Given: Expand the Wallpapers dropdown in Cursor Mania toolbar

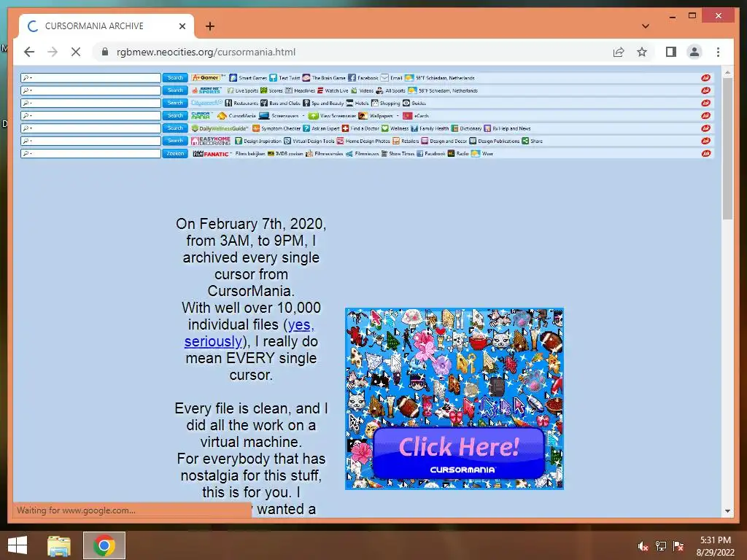Looking at the screenshot, I should [x=398, y=116].
